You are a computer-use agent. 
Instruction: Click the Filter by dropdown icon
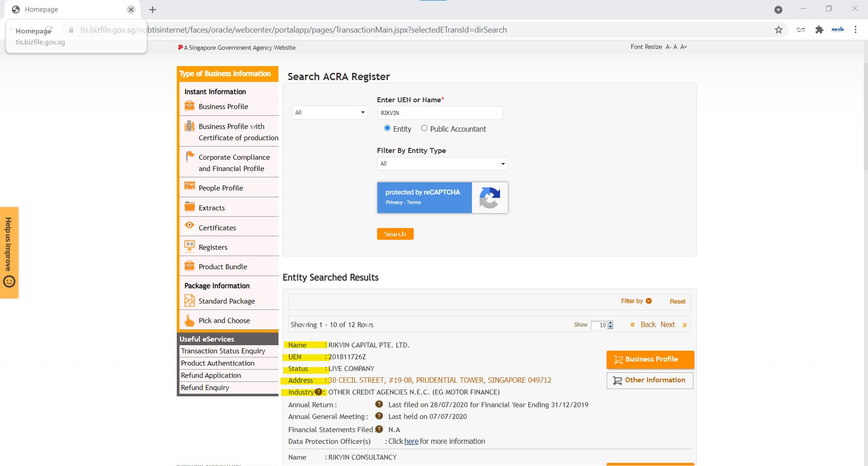pos(649,301)
